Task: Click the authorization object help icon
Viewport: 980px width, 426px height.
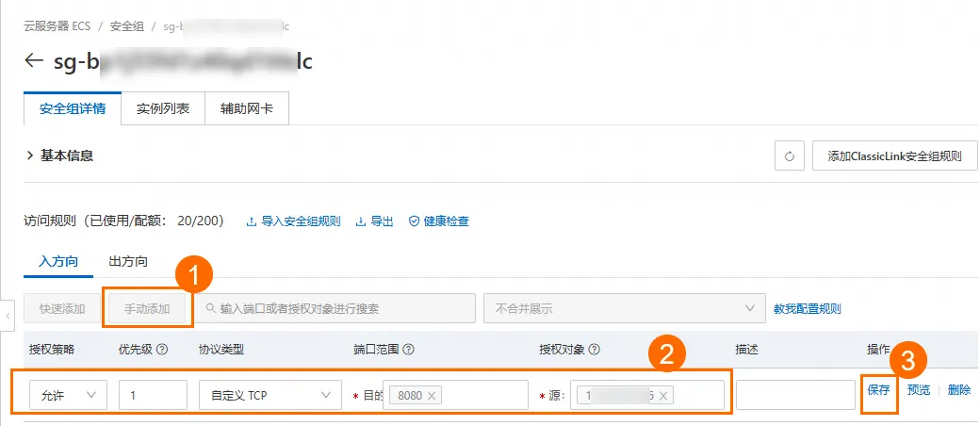Action: pyautogui.click(x=596, y=350)
